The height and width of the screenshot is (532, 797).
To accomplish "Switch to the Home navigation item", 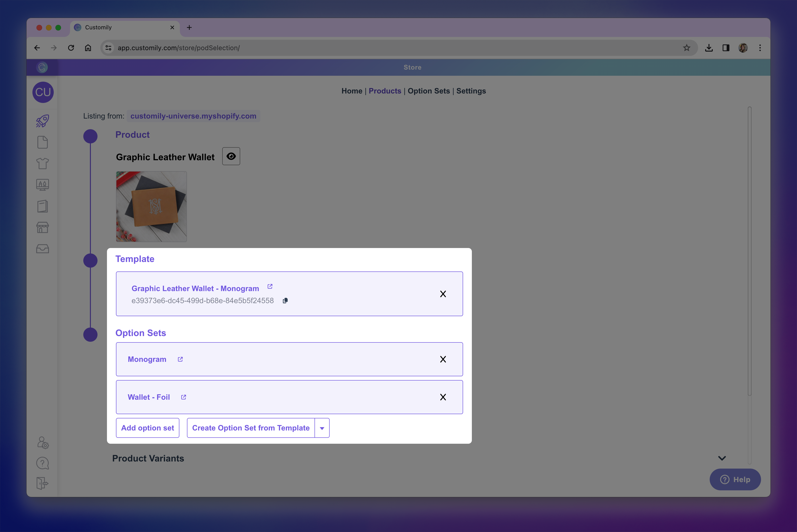I will coord(351,91).
